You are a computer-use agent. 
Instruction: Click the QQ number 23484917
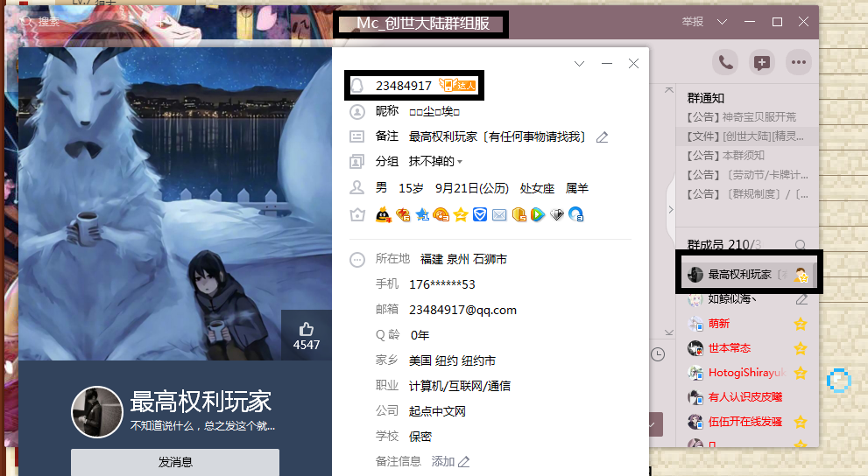(403, 86)
